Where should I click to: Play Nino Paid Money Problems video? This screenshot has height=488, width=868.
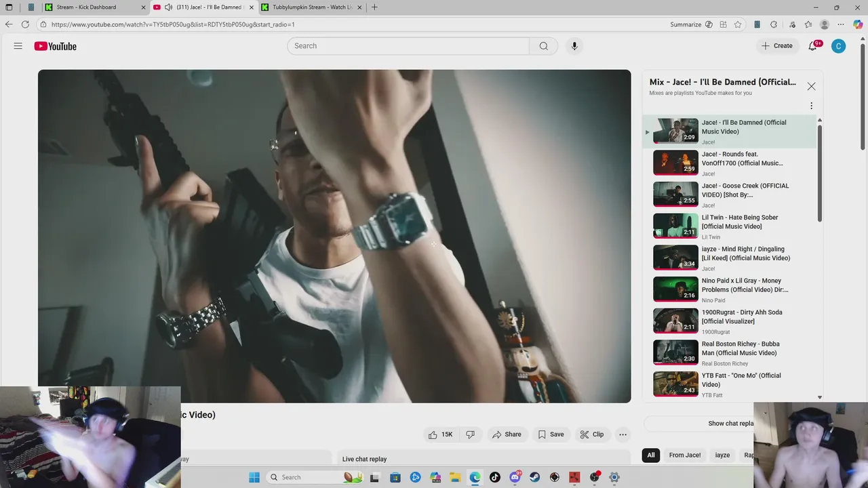point(729,290)
